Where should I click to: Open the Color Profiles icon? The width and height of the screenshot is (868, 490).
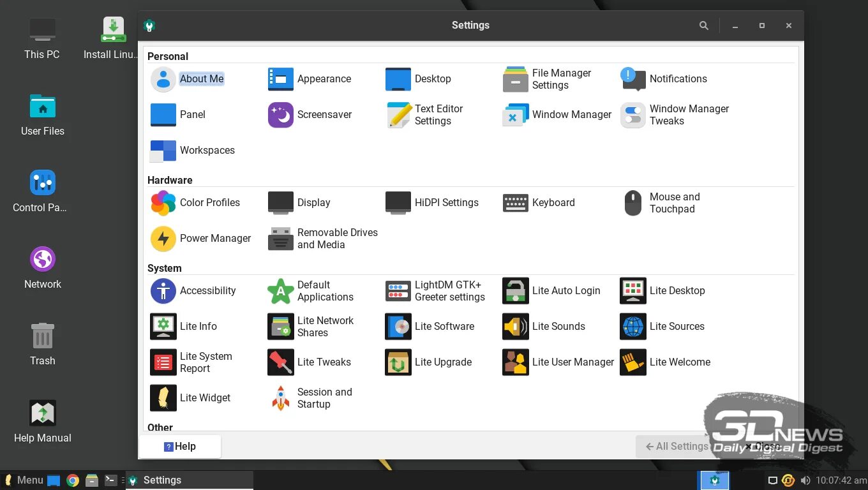coord(163,203)
